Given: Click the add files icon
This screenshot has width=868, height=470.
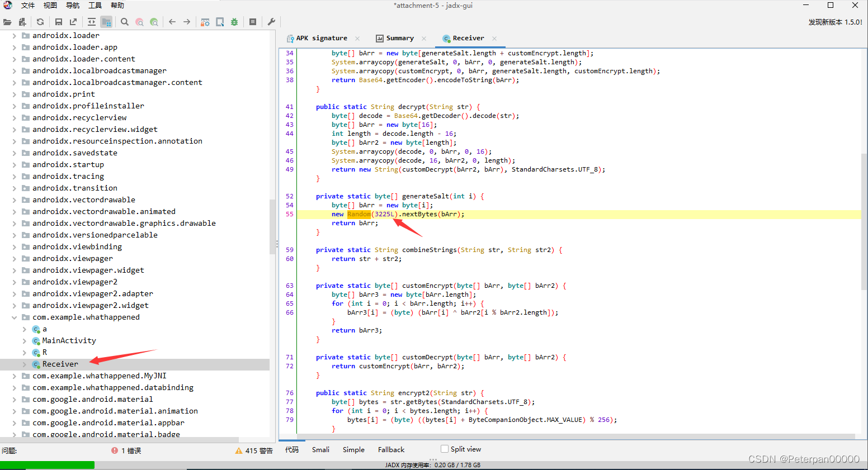Looking at the screenshot, I should coord(22,22).
